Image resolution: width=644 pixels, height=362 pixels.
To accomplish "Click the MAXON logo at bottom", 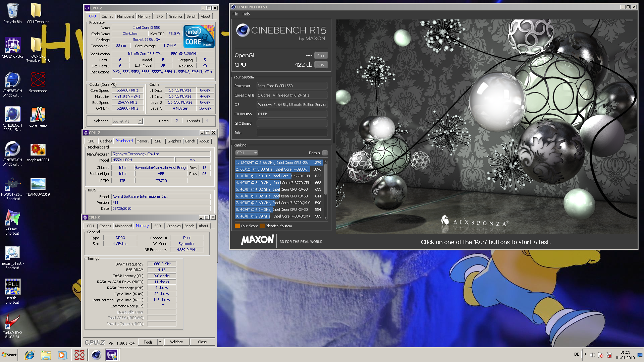I will tap(257, 240).
